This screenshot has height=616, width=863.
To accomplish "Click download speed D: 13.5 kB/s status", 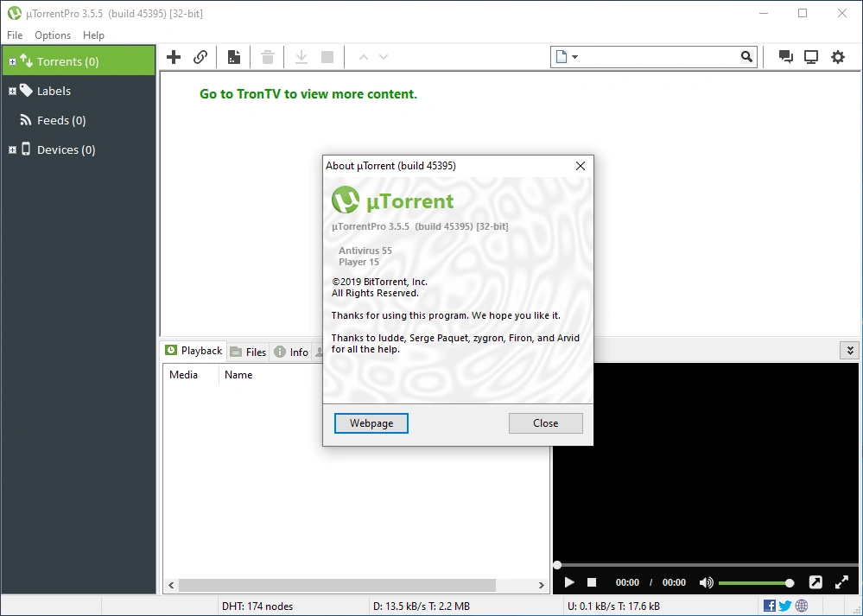I will click(x=422, y=606).
